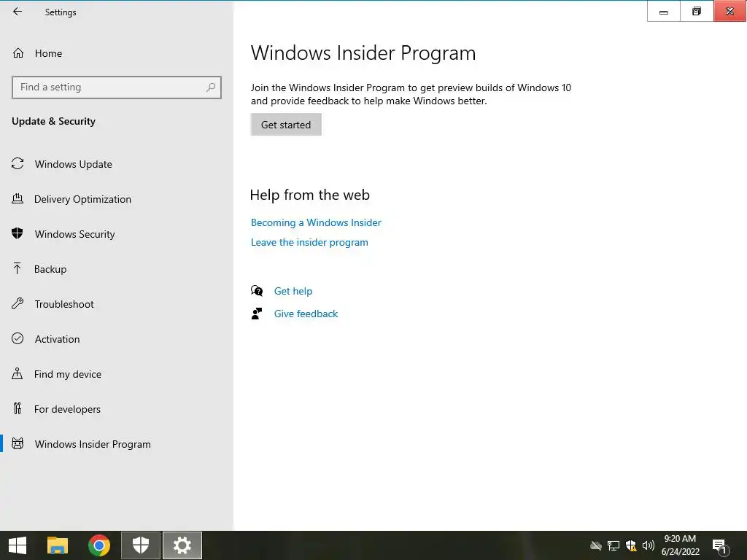747x560 pixels.
Task: Click the Troubleshoot wrench icon
Action: 18,303
